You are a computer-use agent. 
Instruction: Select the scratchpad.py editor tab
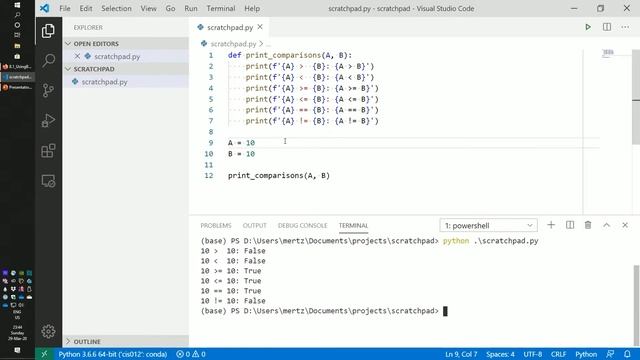[230, 27]
